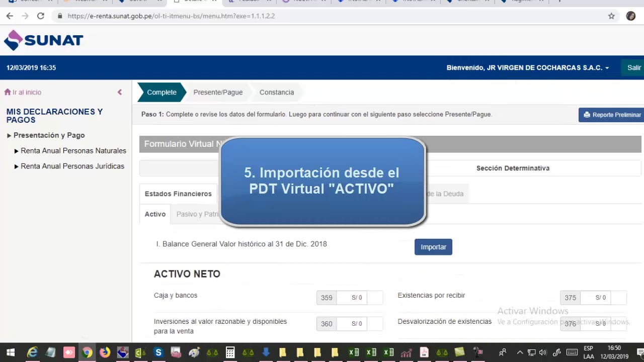The height and width of the screenshot is (362, 644).
Task: Expand Renta Anual Personas Jurídicas
Action: pos(69,166)
